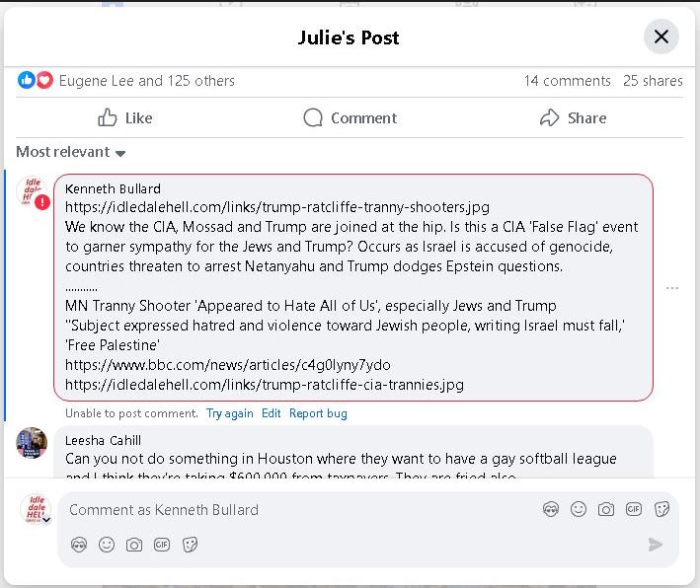
Task: Click the avatar sticker icon below the comment field
Action: coord(79,545)
